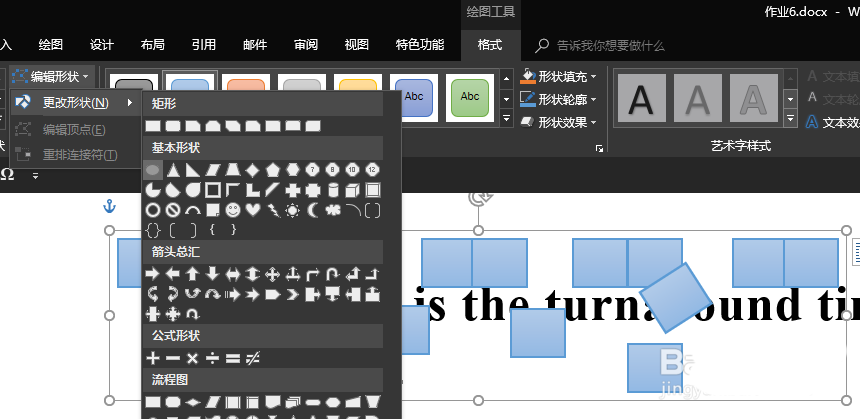Expand the 形状轮廓 dropdown arrow

click(x=594, y=100)
